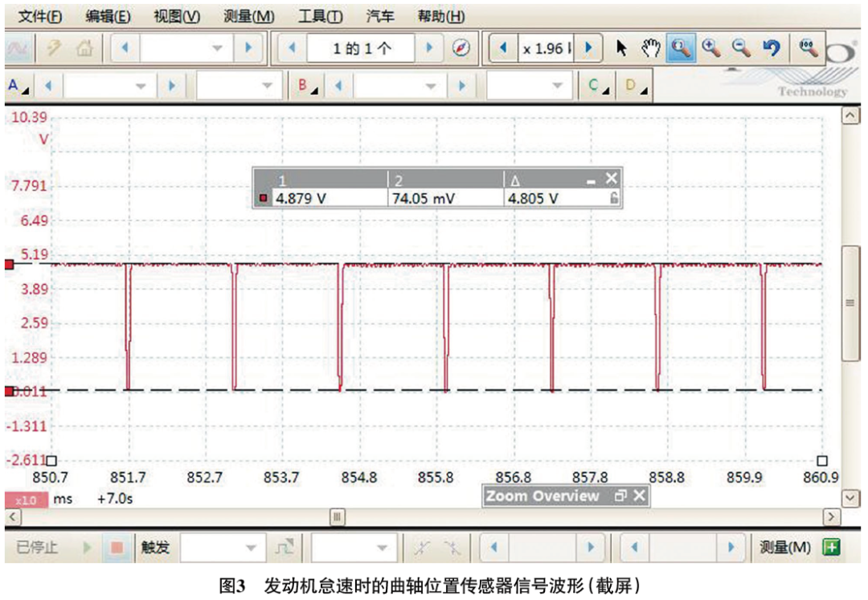Close the Zoom Overview panel
868x600 pixels.
click(640, 495)
